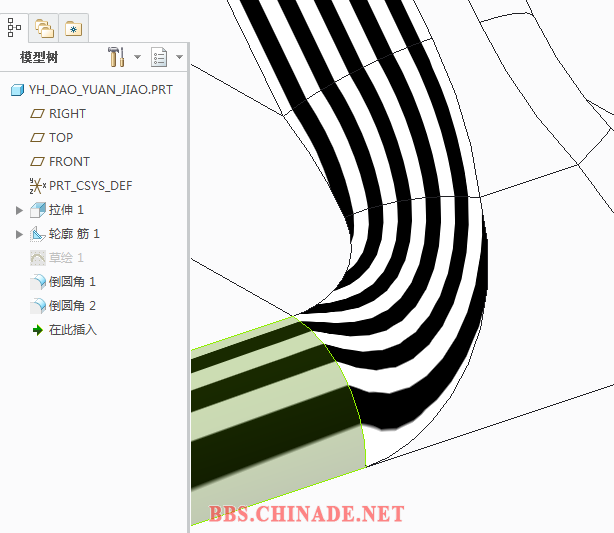The height and width of the screenshot is (533, 614).
Task: Select the hidden 草绘 1 sketch
Action: click(x=66, y=258)
